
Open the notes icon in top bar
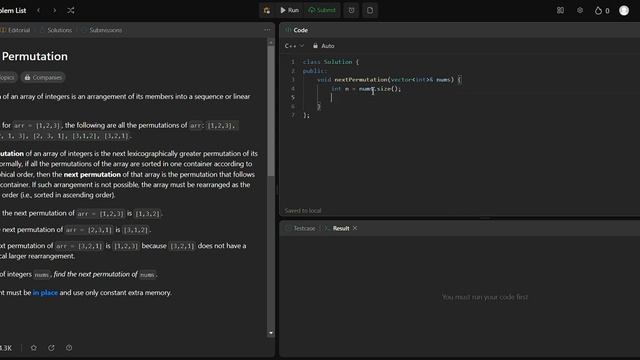click(370, 10)
